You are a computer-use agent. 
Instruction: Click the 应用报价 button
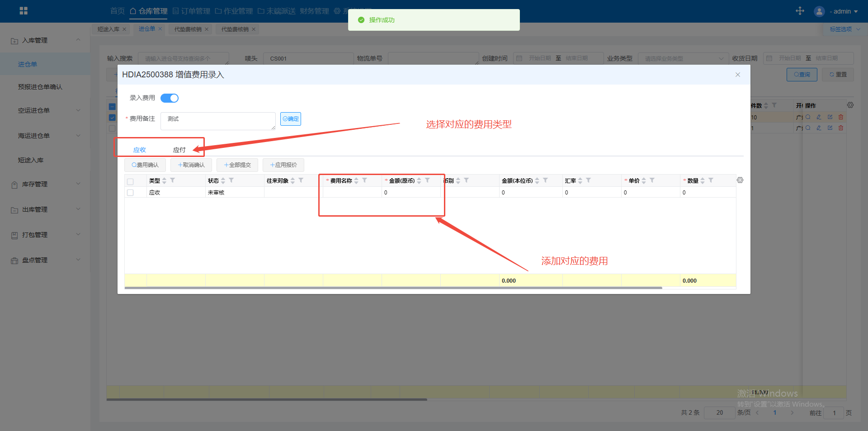pos(283,165)
